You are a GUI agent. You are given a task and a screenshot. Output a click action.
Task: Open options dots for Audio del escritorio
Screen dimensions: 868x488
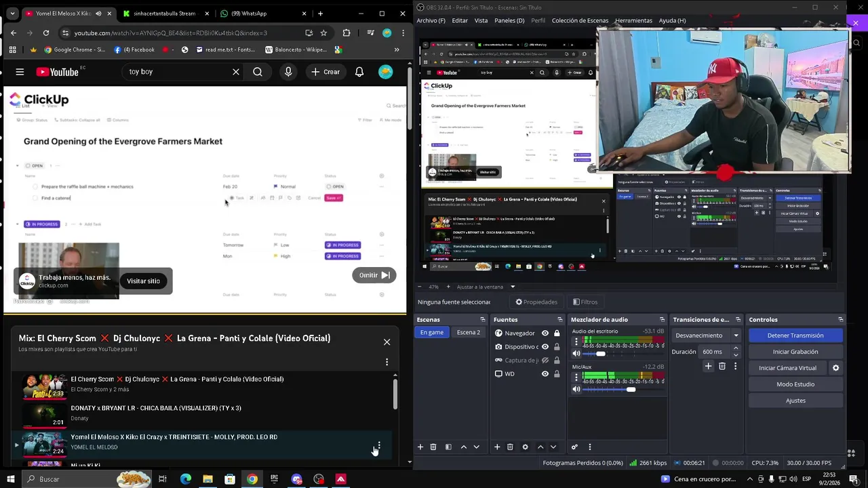(576, 342)
